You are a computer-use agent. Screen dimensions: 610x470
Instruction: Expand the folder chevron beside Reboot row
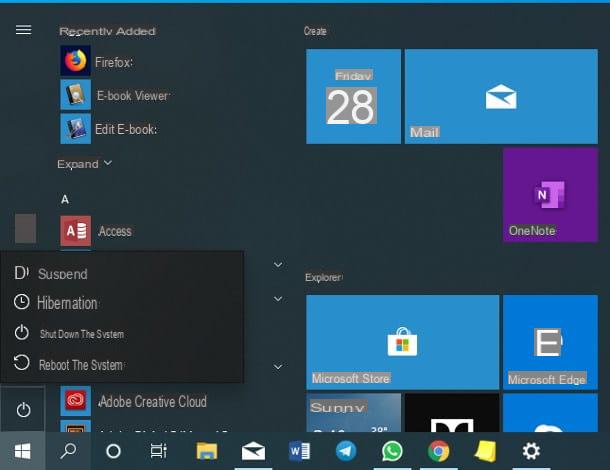[278, 367]
